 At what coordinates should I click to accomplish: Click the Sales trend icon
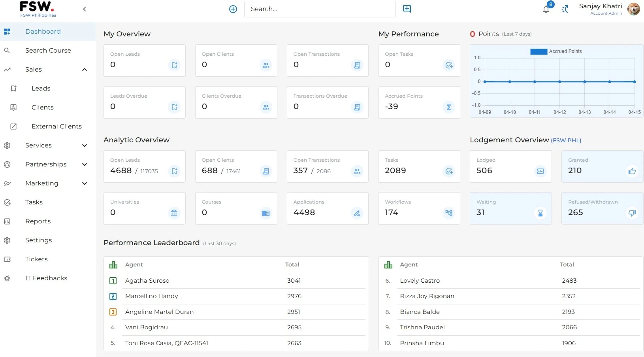pos(7,70)
